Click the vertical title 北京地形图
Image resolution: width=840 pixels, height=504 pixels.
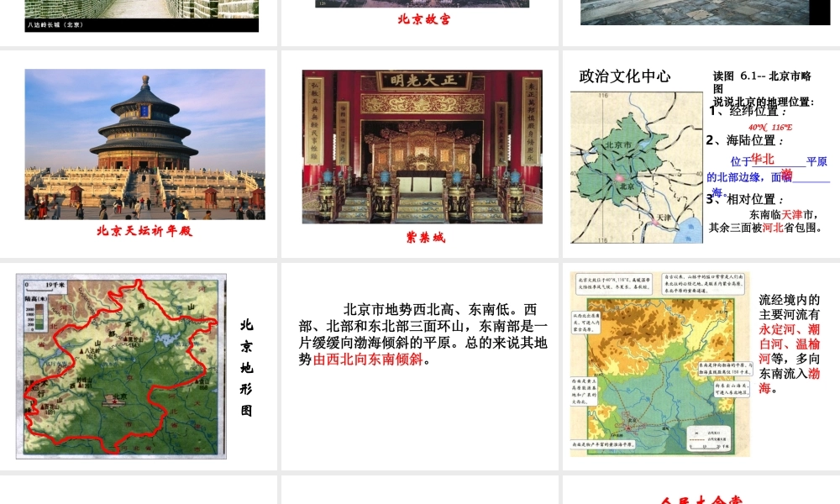(x=246, y=367)
